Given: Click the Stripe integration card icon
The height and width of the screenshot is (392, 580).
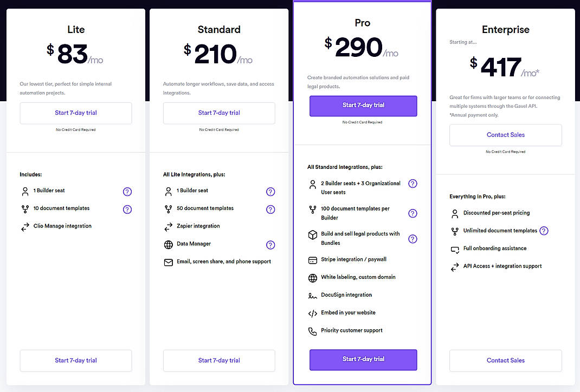Looking at the screenshot, I should (312, 260).
